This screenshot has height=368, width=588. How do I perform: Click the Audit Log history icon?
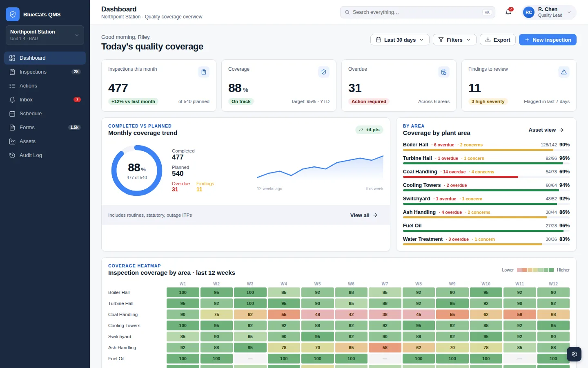(x=12, y=155)
